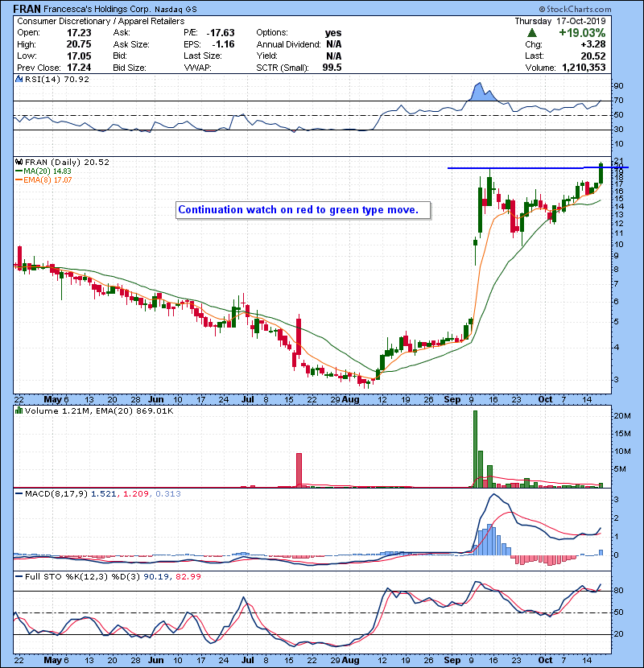
Task: Click the shaded overbought RSI peak above 70
Action: coord(481,92)
